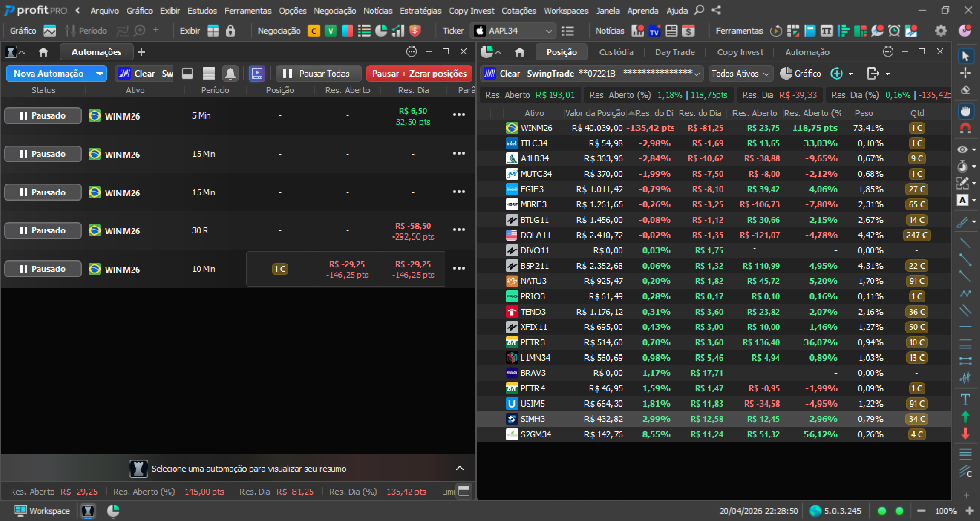The image size is (980, 521).
Task: Open the Ferramentas menu
Action: (248, 10)
